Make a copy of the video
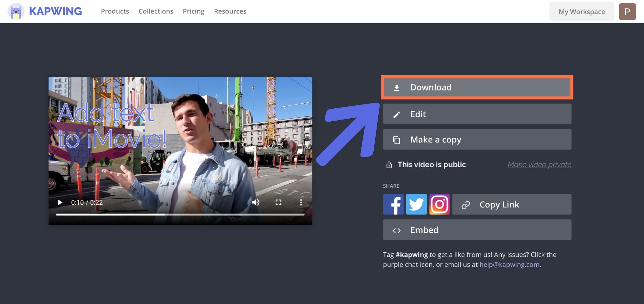This screenshot has width=644, height=304. 477,140
